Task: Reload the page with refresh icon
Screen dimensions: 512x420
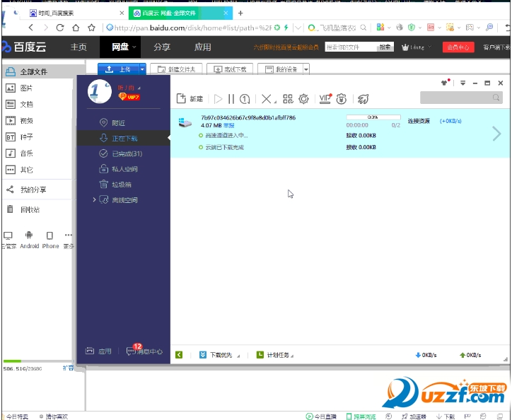Action: [x=59, y=28]
